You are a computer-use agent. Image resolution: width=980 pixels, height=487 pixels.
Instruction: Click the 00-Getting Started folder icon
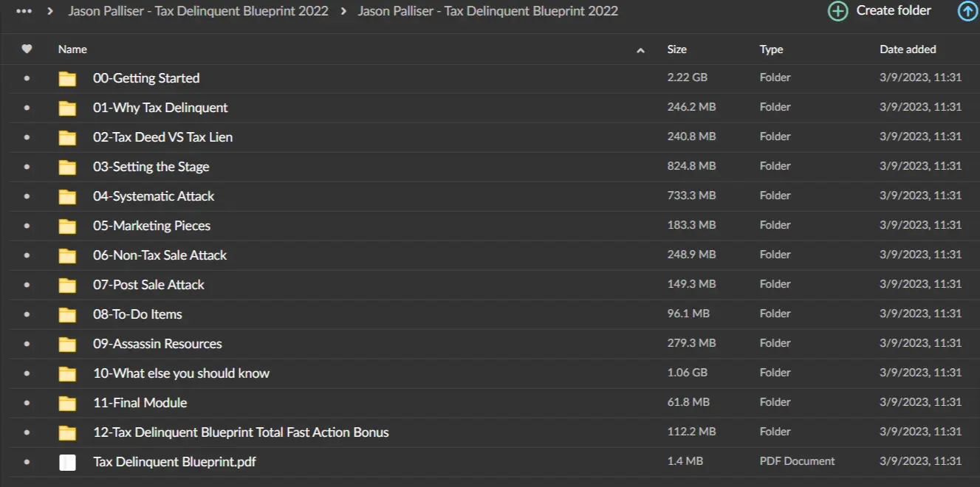click(67, 78)
